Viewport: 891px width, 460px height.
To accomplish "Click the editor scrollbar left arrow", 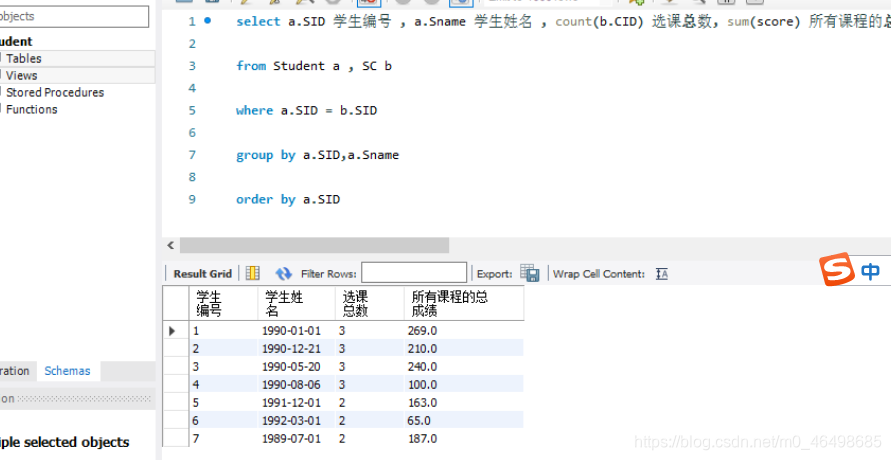I will 170,245.
